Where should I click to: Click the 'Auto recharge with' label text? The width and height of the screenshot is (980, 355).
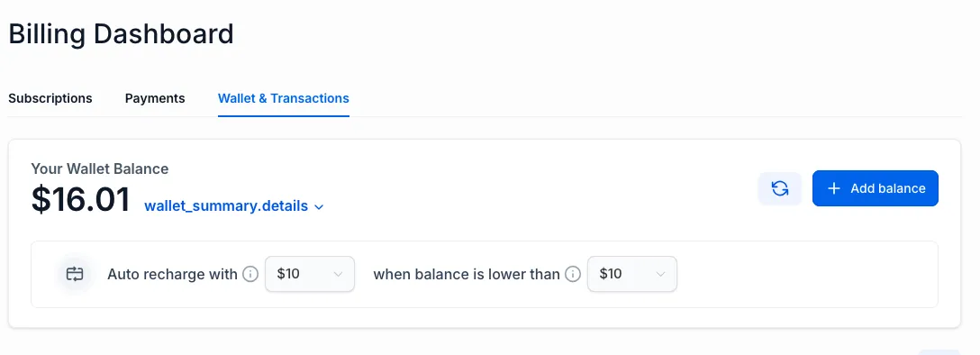pyautogui.click(x=173, y=274)
